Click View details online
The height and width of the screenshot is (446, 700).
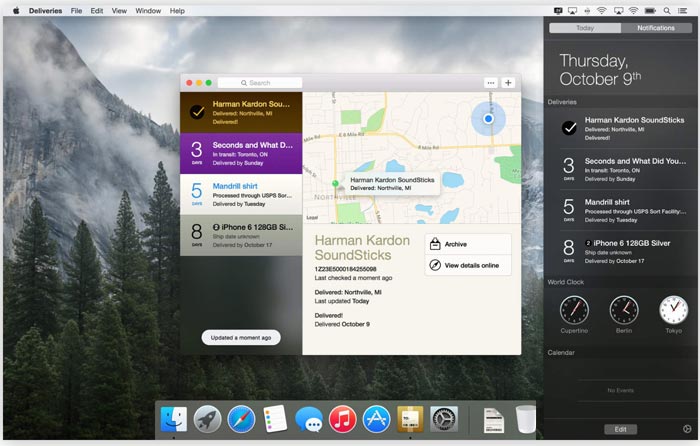pos(468,265)
